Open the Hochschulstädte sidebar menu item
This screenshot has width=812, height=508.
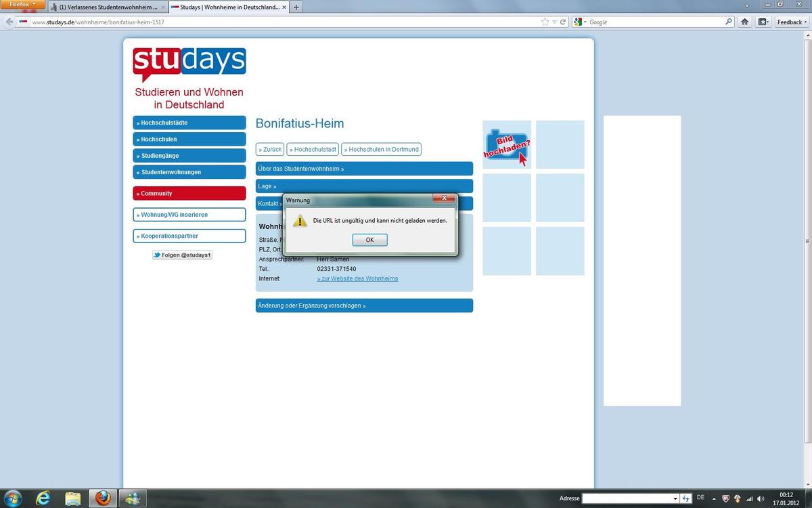[189, 123]
